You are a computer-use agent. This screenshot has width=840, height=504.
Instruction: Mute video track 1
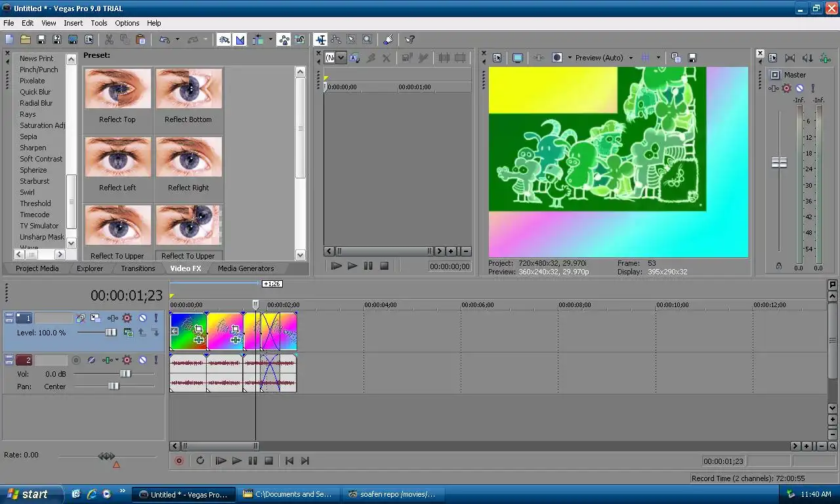pyautogui.click(x=142, y=318)
